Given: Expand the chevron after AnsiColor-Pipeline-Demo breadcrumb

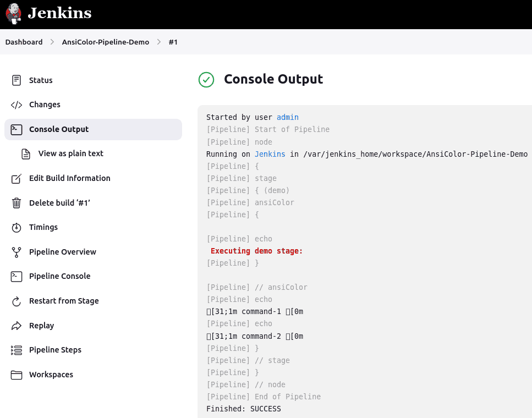Looking at the screenshot, I should point(159,42).
